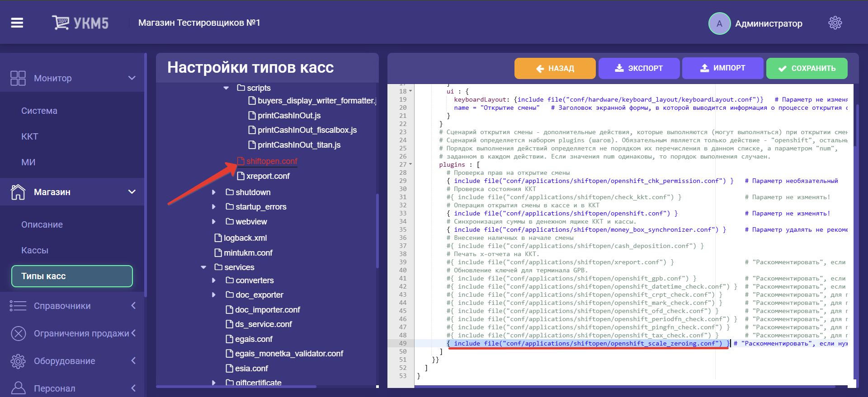Click the Администратор avatar icon
The height and width of the screenshot is (397, 868).
click(719, 23)
